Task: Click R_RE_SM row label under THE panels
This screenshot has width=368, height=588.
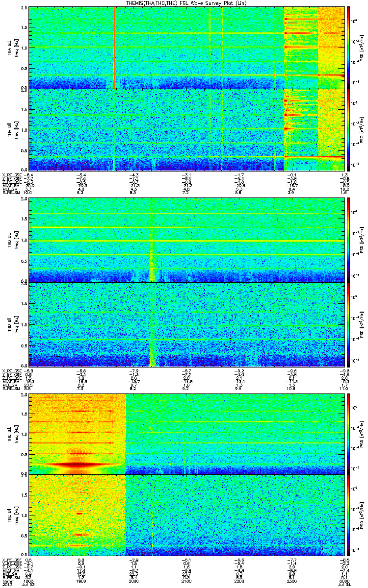Action: pos(10,578)
